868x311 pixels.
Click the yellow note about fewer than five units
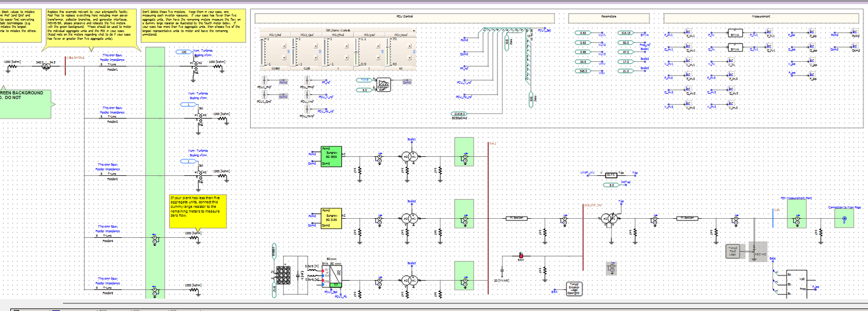(x=197, y=211)
